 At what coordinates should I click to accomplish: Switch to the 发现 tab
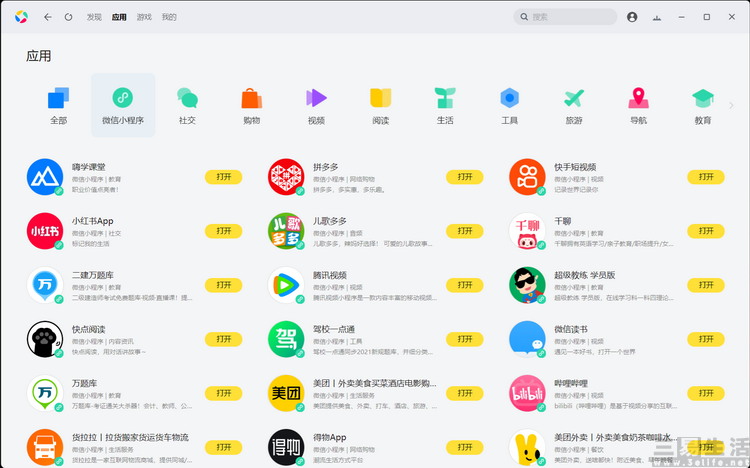94,17
